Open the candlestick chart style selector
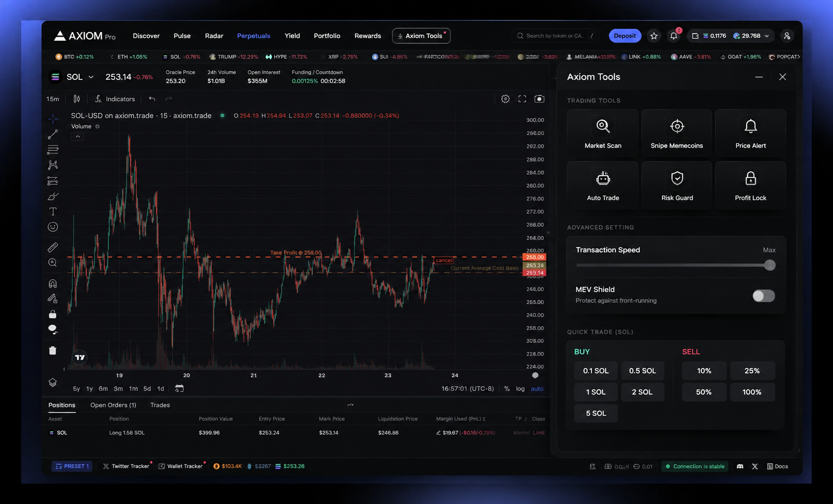The width and height of the screenshot is (833, 504). click(76, 99)
